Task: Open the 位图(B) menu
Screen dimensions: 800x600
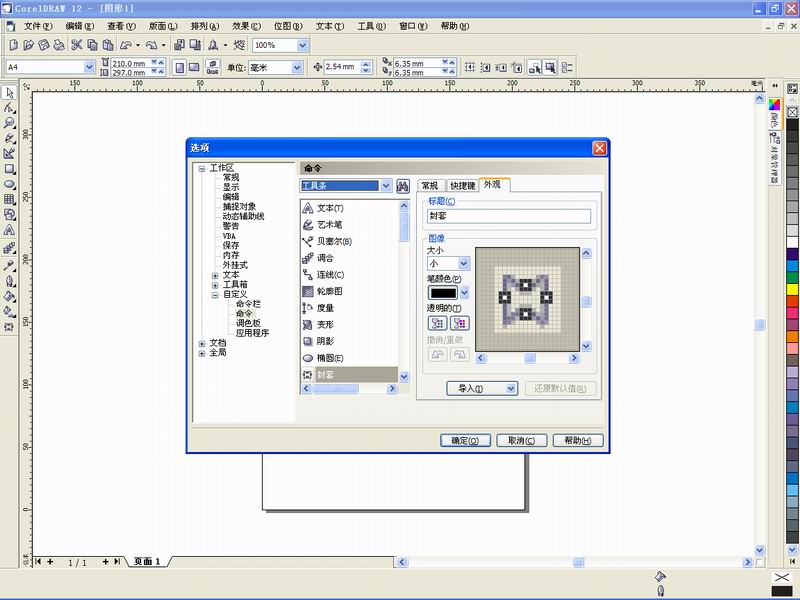Action: coord(288,26)
